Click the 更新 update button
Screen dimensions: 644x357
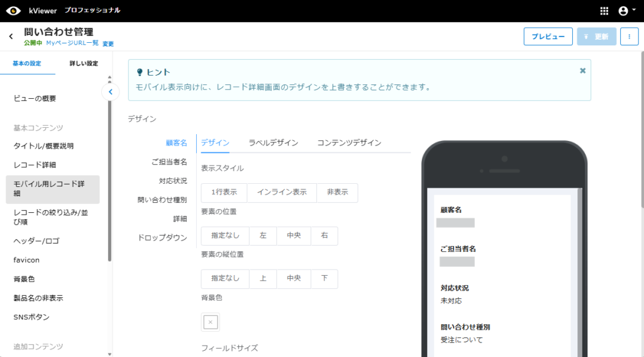coord(596,37)
